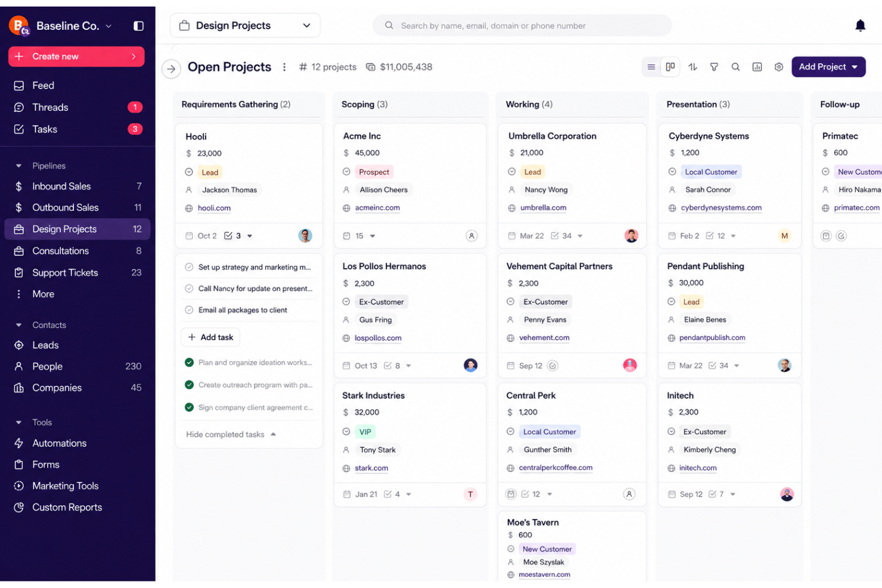Click the search input field
882x588 pixels.
tap(522, 26)
